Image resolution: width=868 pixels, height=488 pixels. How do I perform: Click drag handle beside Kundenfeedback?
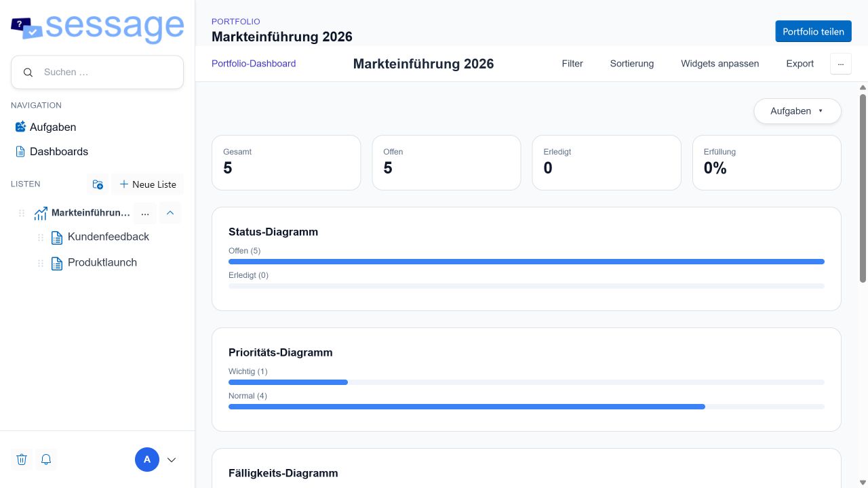41,238
